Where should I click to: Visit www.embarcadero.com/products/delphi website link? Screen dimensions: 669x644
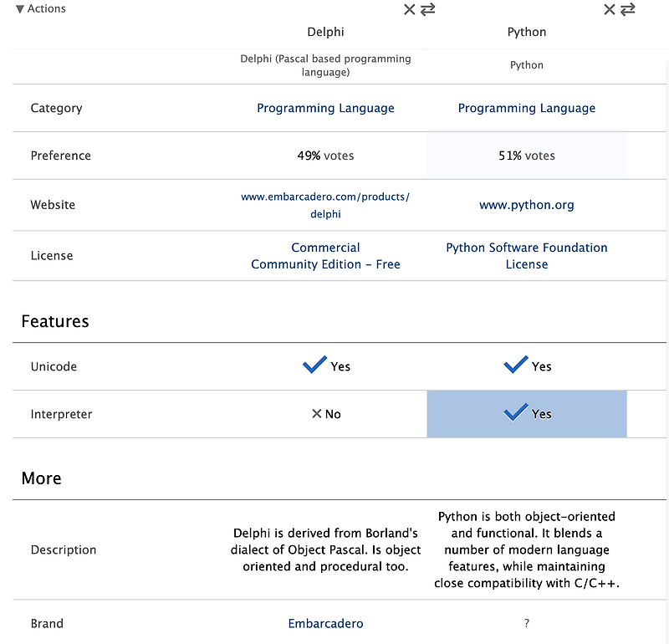325,205
